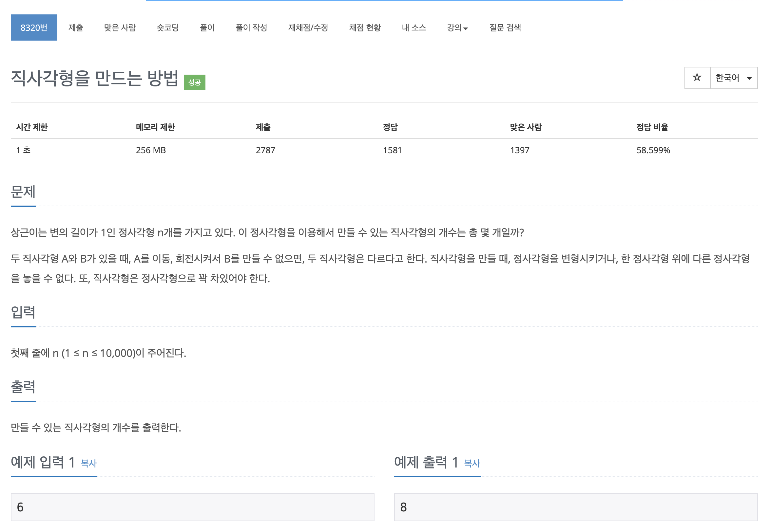
Task: Click the caret arrow next to 강의
Action: tap(466, 29)
